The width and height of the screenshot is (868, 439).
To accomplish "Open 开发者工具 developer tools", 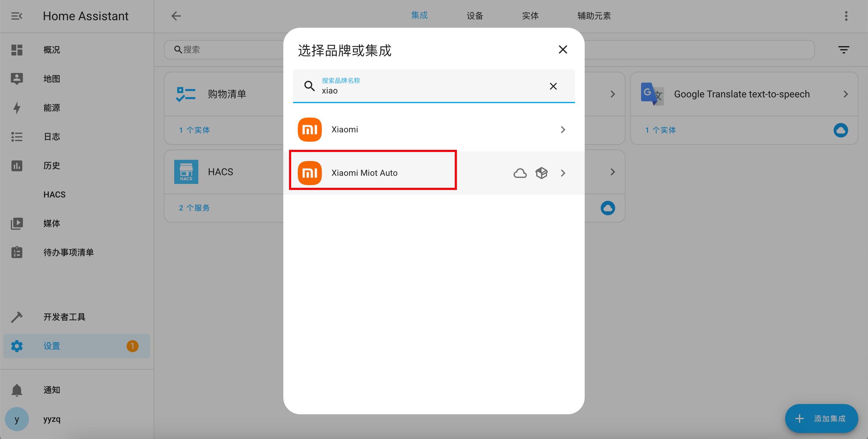I will [x=77, y=317].
